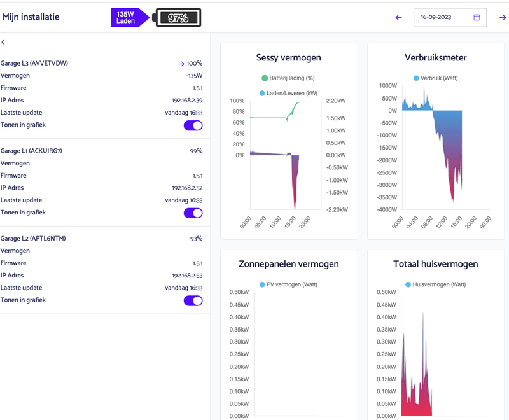Go to the next day arrow
509x420 pixels.
[x=503, y=17]
